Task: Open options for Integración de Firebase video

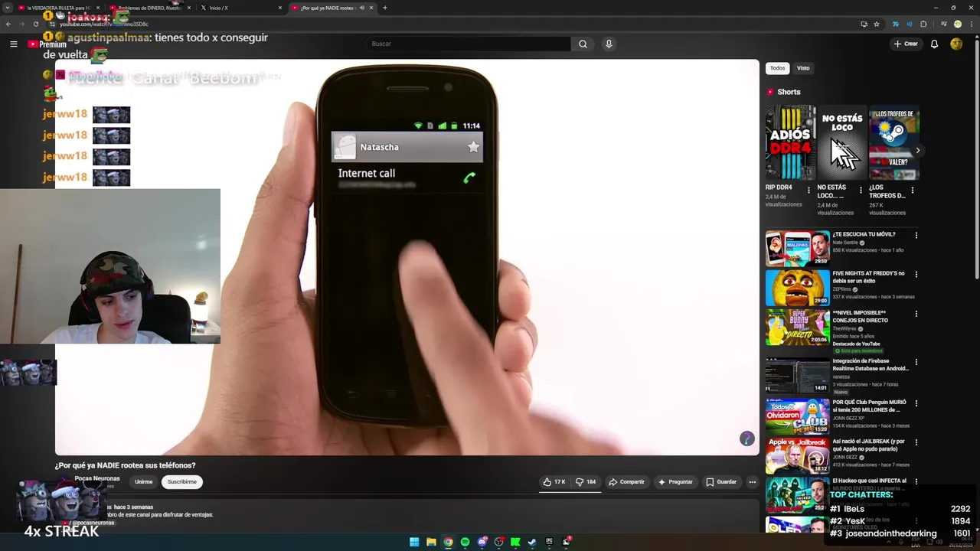Action: (916, 362)
